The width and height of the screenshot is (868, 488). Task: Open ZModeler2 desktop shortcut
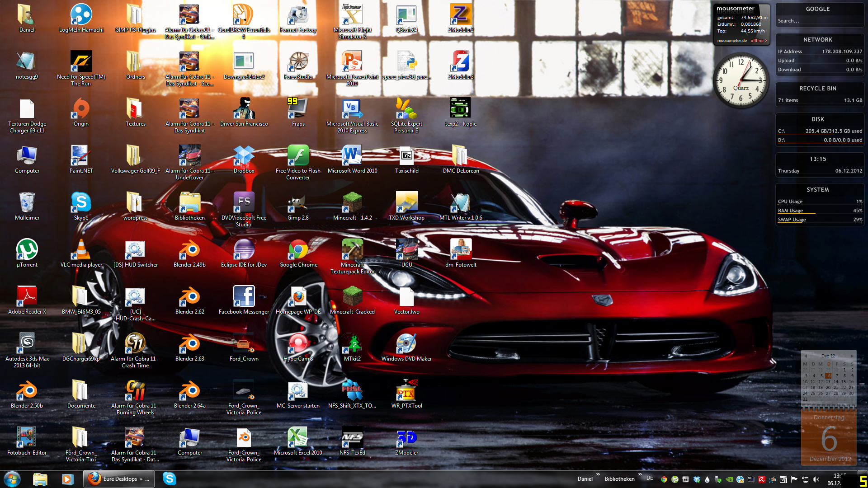click(461, 18)
